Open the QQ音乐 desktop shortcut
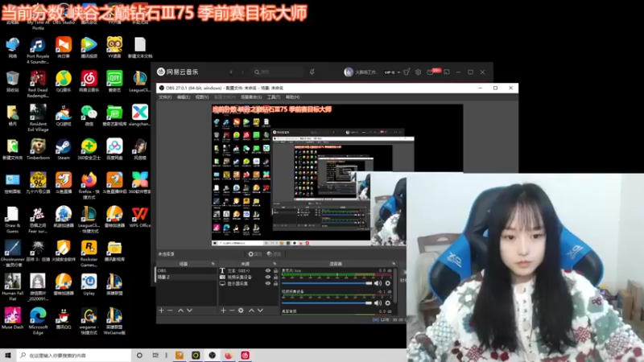 [x=64, y=81]
